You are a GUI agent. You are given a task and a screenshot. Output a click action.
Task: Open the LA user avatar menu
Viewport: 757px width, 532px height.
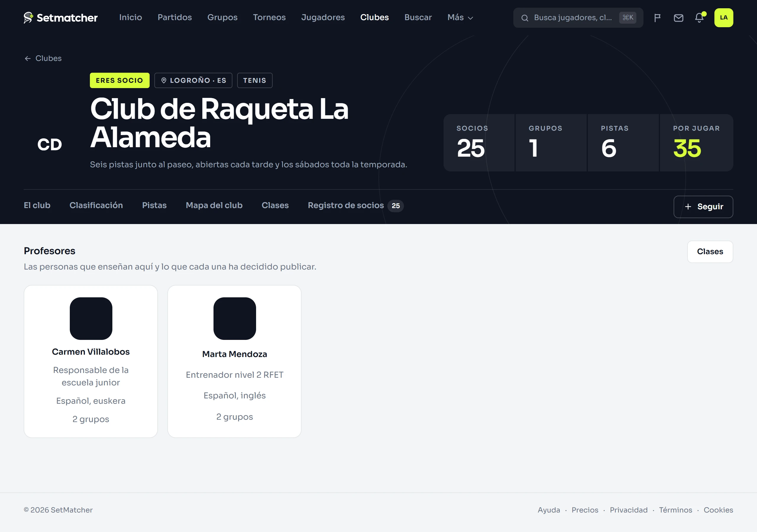pyautogui.click(x=723, y=18)
